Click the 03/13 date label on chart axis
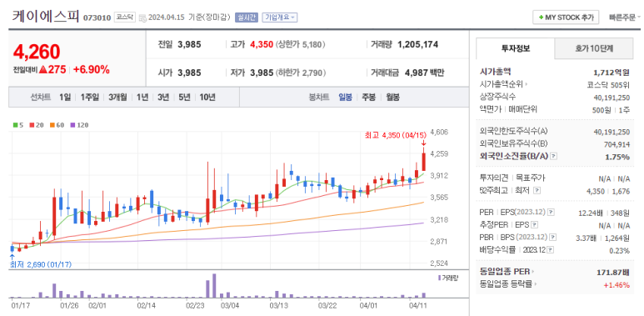The width and height of the screenshot is (644, 316). point(279,306)
